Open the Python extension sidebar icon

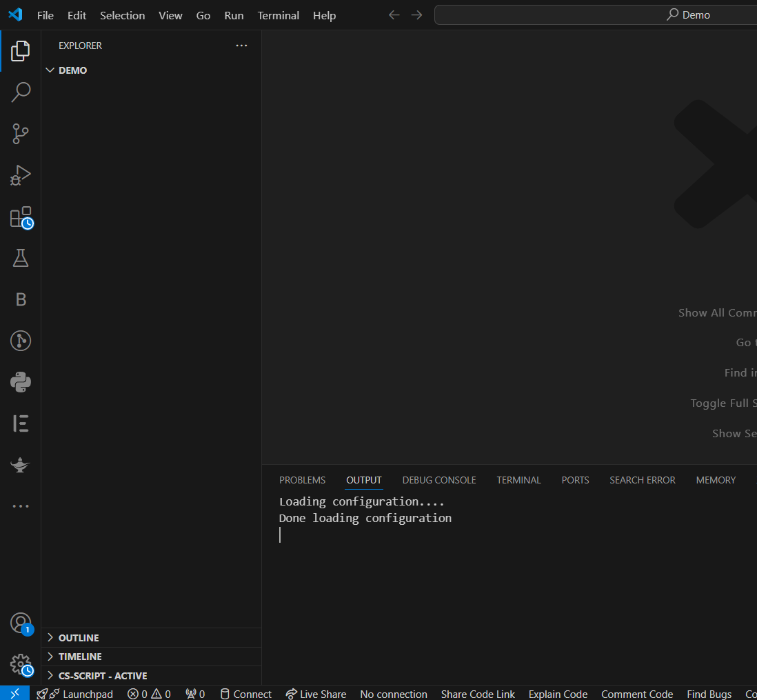tap(20, 382)
